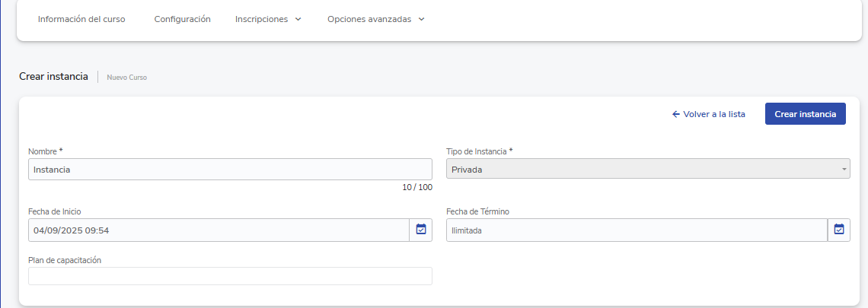Screen dimensions: 868x308
Task: Focus the Nombre field containing Instancia
Action: point(230,170)
